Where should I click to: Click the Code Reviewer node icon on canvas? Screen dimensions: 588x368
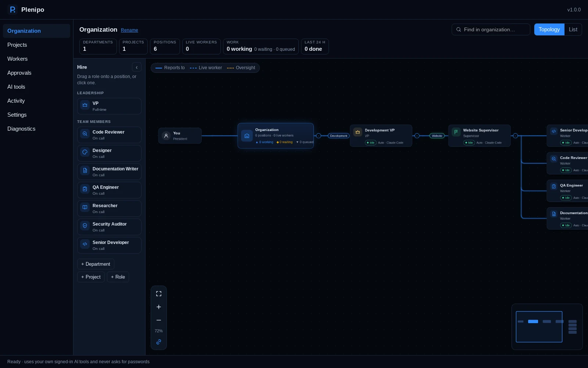click(554, 159)
